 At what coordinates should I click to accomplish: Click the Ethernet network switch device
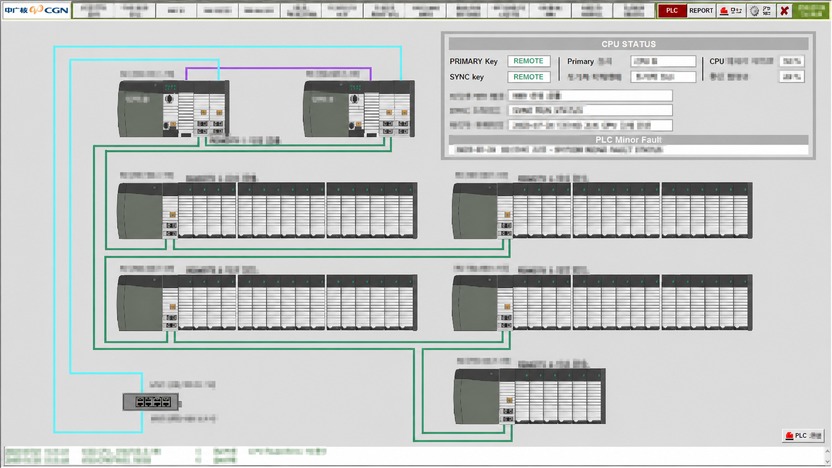tap(152, 402)
